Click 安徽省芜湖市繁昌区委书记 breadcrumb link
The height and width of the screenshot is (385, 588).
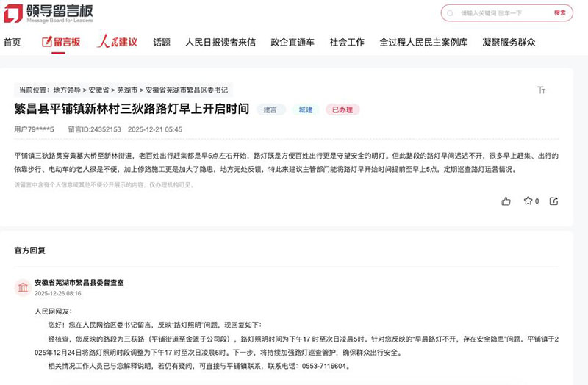point(187,90)
